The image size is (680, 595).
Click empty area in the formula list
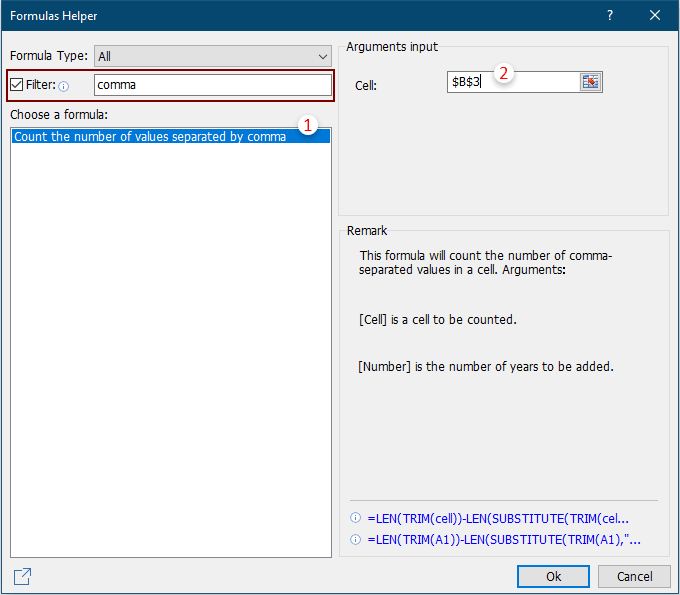tap(170, 350)
